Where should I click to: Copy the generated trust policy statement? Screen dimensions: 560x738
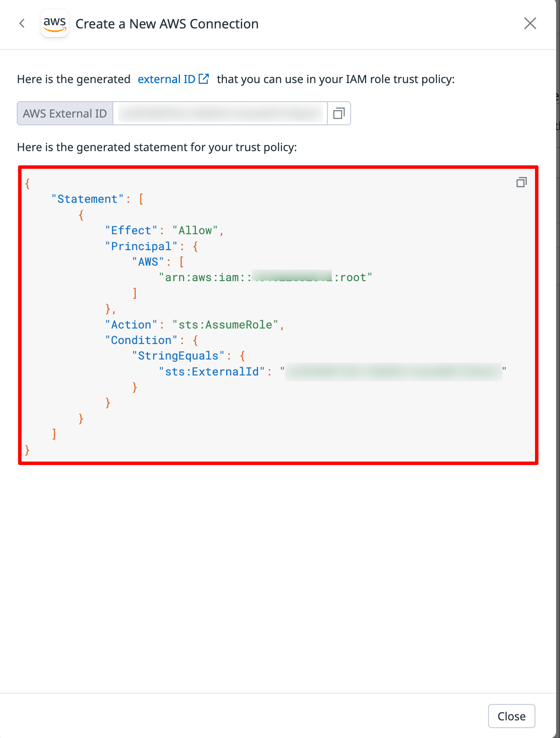click(522, 183)
